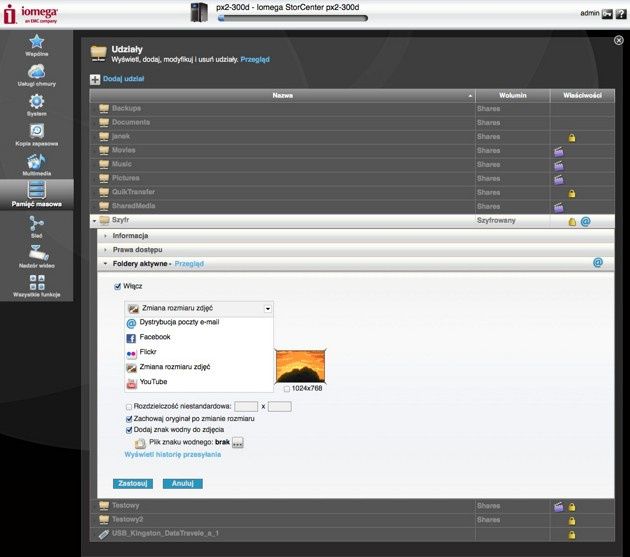Click the custom resolution width field
Viewport: 630px width, 557px height.
pyautogui.click(x=246, y=407)
